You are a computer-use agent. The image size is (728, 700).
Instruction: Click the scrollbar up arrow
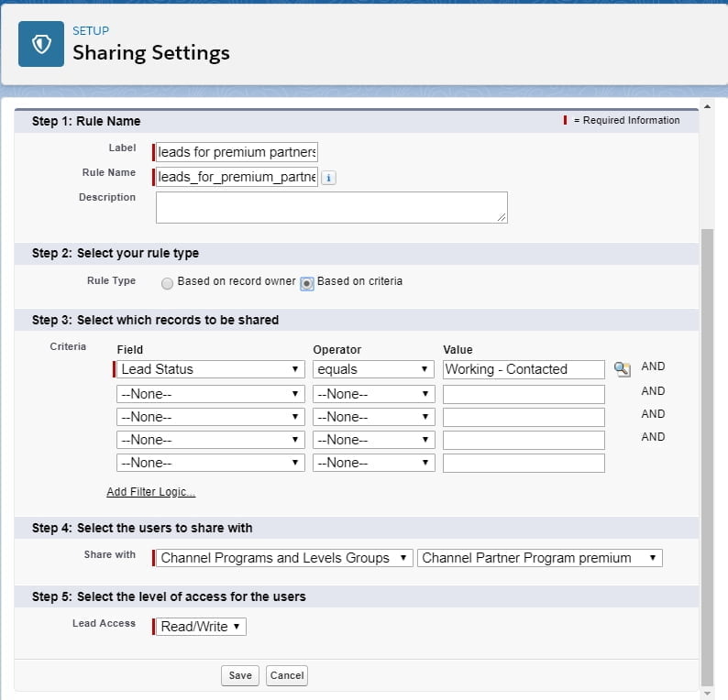pos(707,106)
